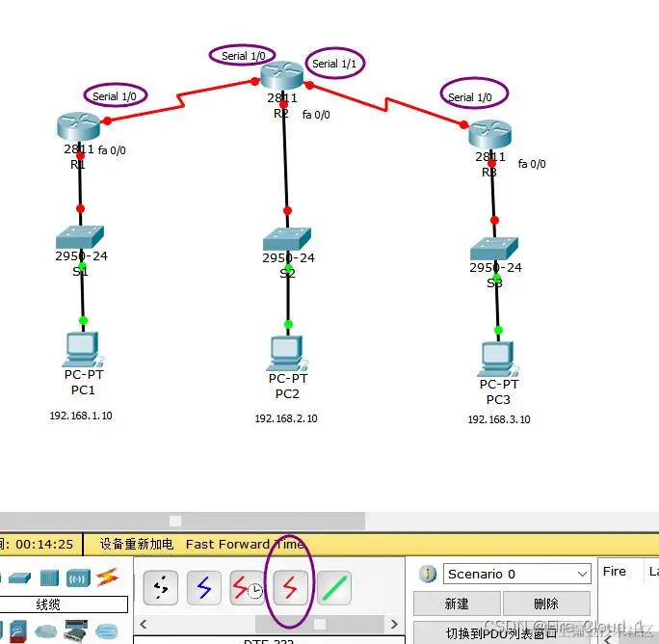The image size is (659, 644).
Task: Choose the Security device category icon
Action: tap(18, 631)
